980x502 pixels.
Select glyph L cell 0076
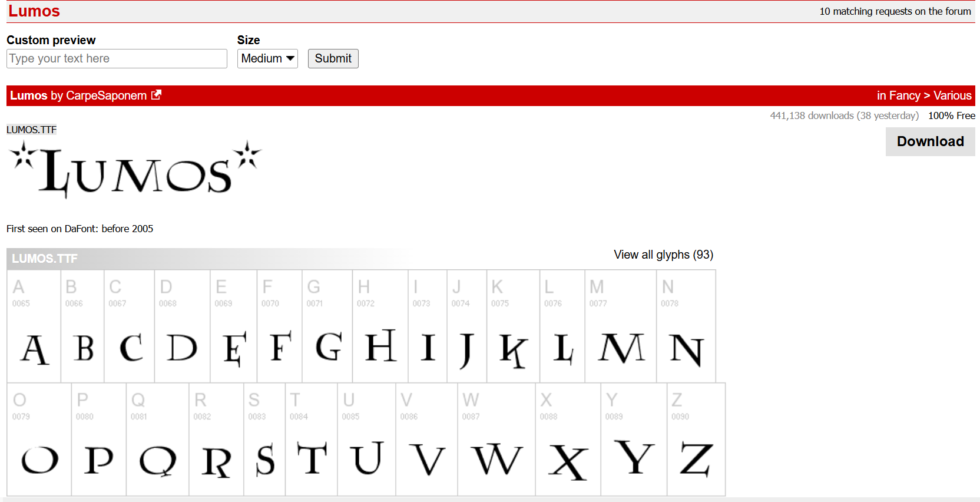click(562, 326)
